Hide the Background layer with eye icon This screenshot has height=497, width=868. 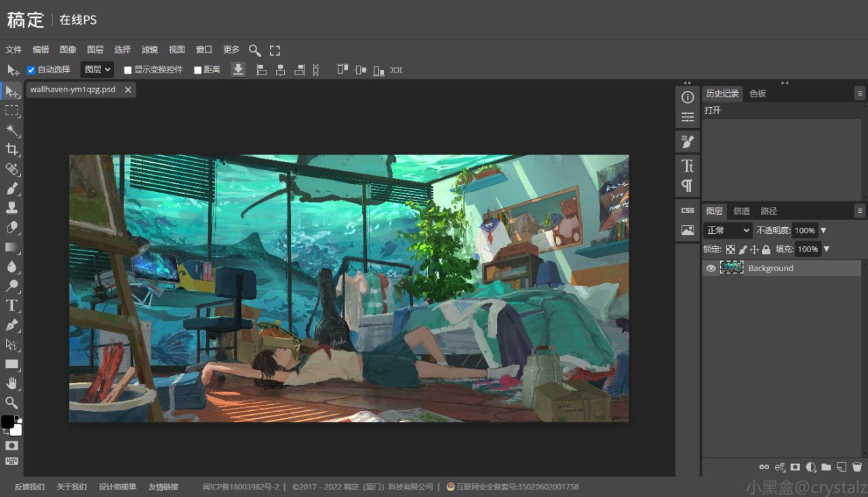(x=711, y=269)
